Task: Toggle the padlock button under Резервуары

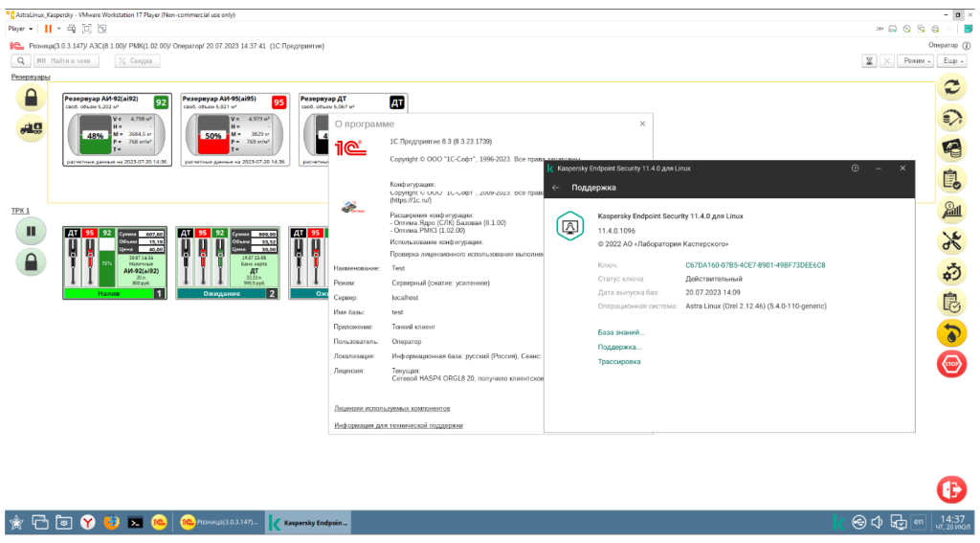Action: point(31,98)
